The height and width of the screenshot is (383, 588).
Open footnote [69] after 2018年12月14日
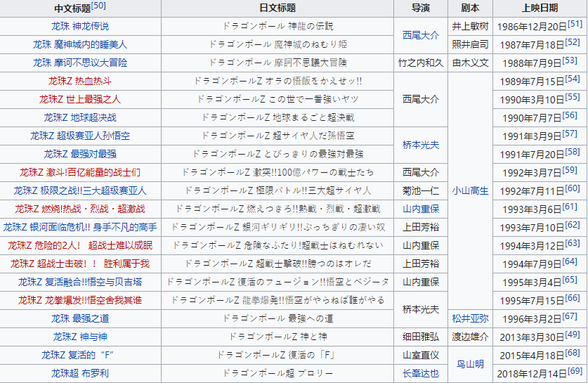[x=575, y=371]
